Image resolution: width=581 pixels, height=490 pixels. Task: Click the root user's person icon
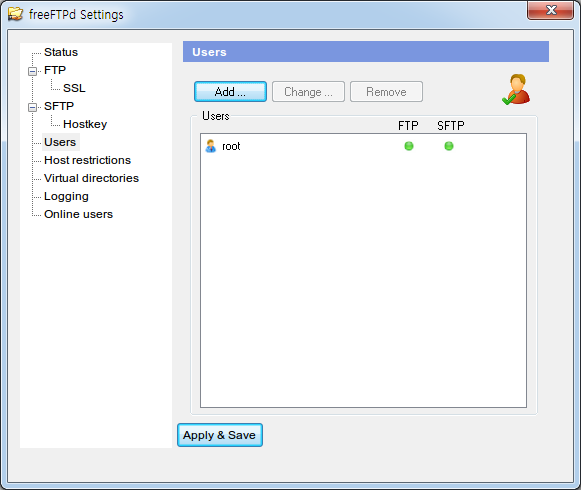pyautogui.click(x=210, y=146)
